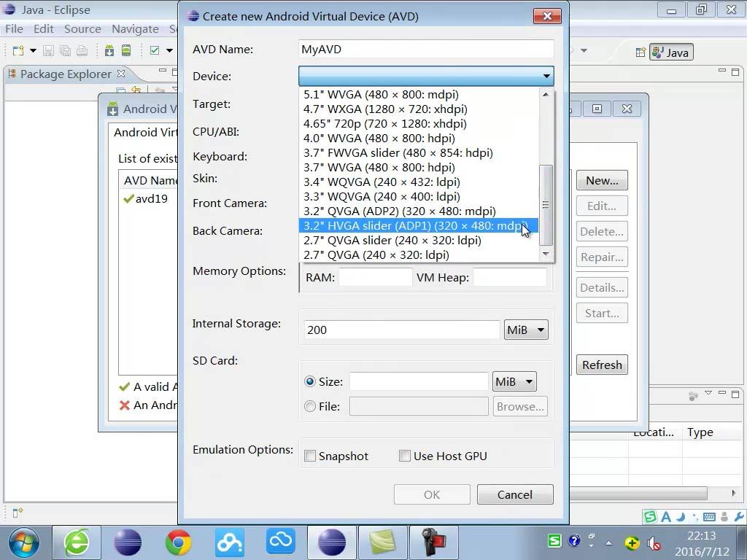Choose 2.7" QVGA slider device option
Viewport: 747px width, 560px height.
click(x=418, y=240)
